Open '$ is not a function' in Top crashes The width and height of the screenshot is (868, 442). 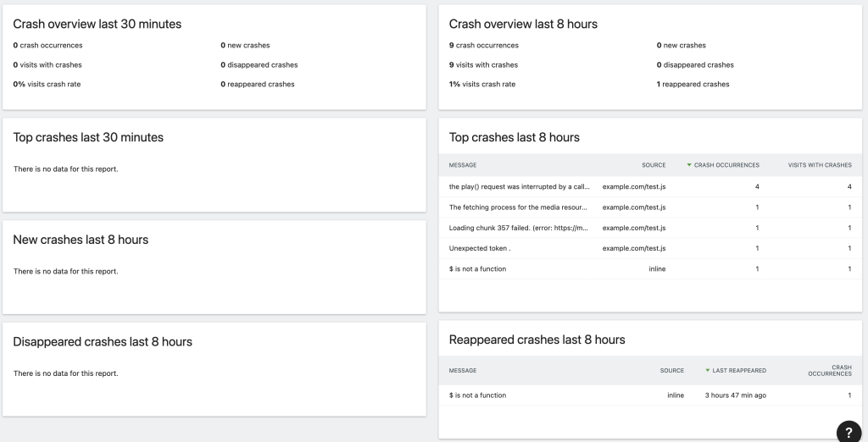click(x=478, y=269)
